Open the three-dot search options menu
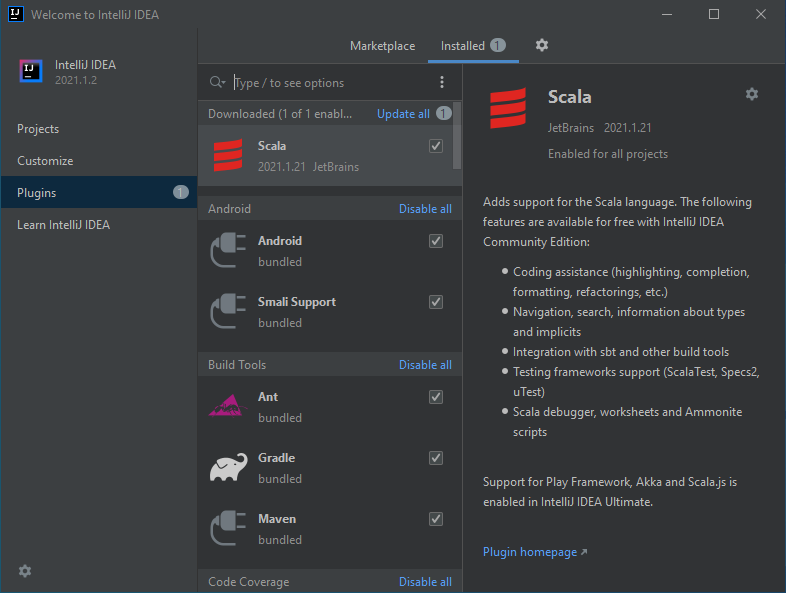The height and width of the screenshot is (593, 786). pos(442,82)
